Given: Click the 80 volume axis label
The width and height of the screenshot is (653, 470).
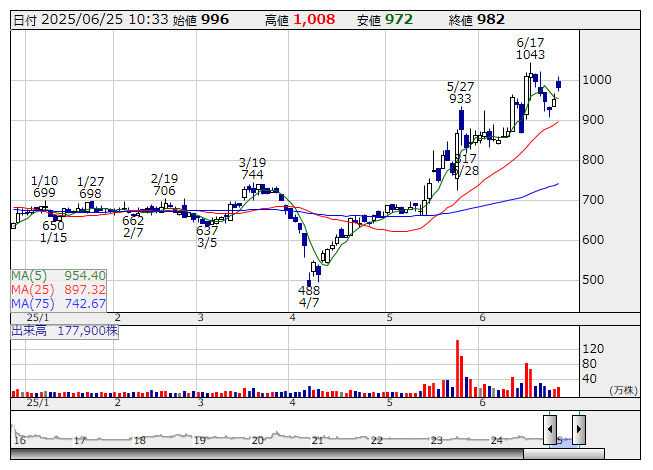Looking at the screenshot, I should (589, 364).
